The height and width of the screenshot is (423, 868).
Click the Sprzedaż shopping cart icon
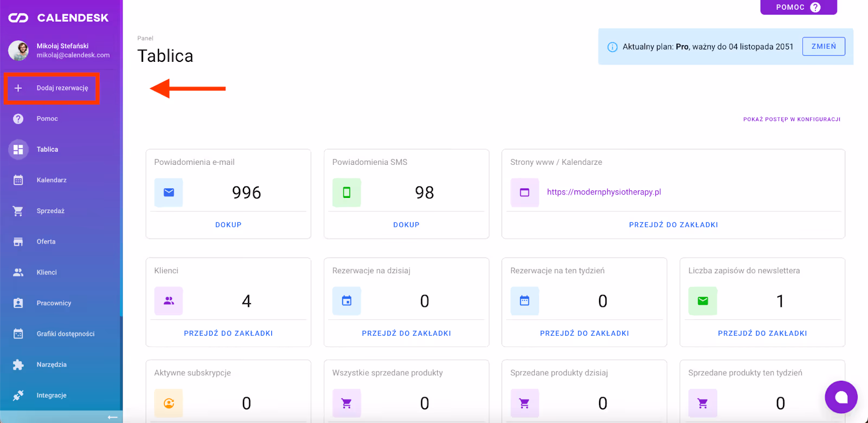18,211
